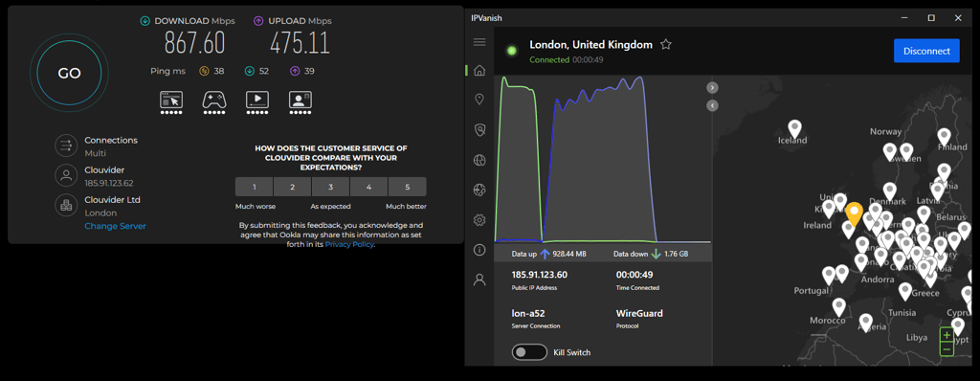Rate customer service as 4

[x=368, y=187]
